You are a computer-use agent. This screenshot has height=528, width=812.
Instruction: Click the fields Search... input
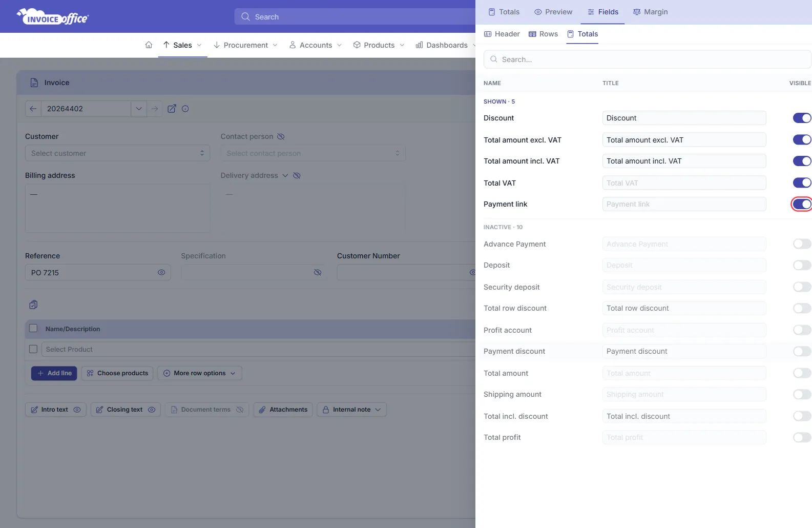click(648, 59)
